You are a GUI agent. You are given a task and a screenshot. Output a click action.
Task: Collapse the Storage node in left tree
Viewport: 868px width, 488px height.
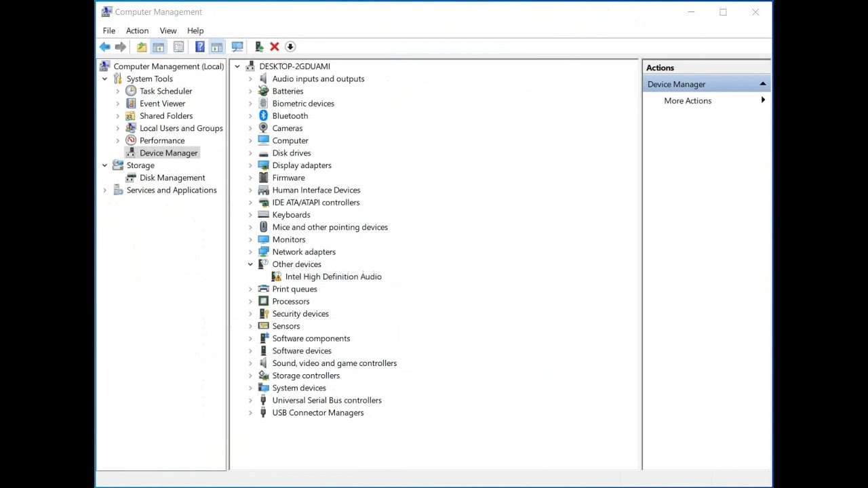(104, 165)
